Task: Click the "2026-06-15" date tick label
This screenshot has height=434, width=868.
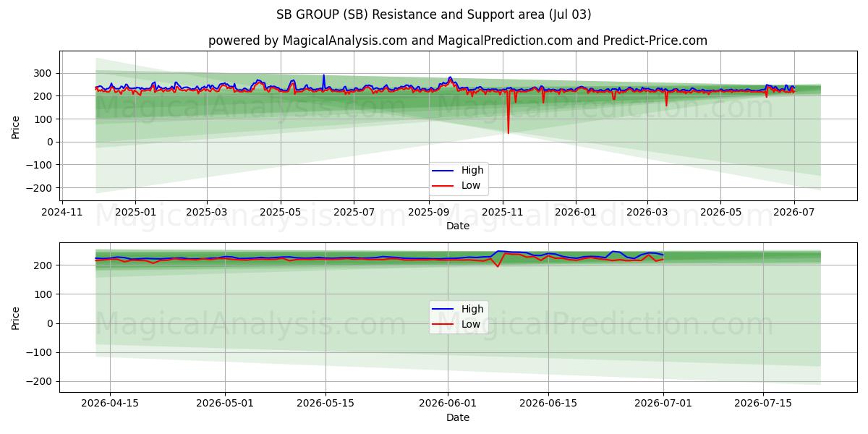Action: [548, 404]
